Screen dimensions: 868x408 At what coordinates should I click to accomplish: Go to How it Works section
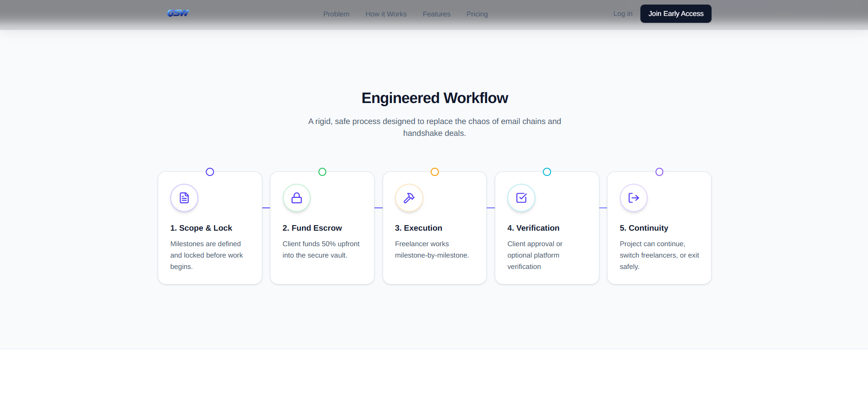point(386,14)
